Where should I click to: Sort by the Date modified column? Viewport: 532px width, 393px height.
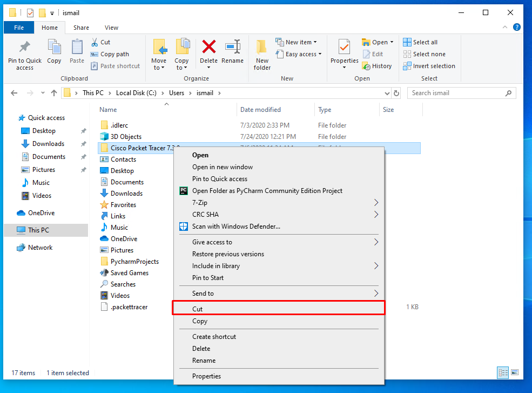coord(275,110)
